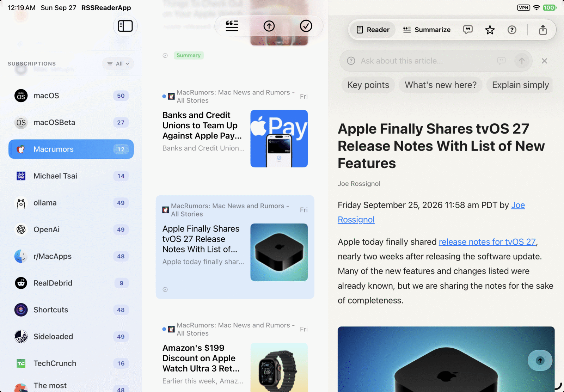
Task: Tap the summarize list icon in article toolbar
Action: [x=232, y=26]
